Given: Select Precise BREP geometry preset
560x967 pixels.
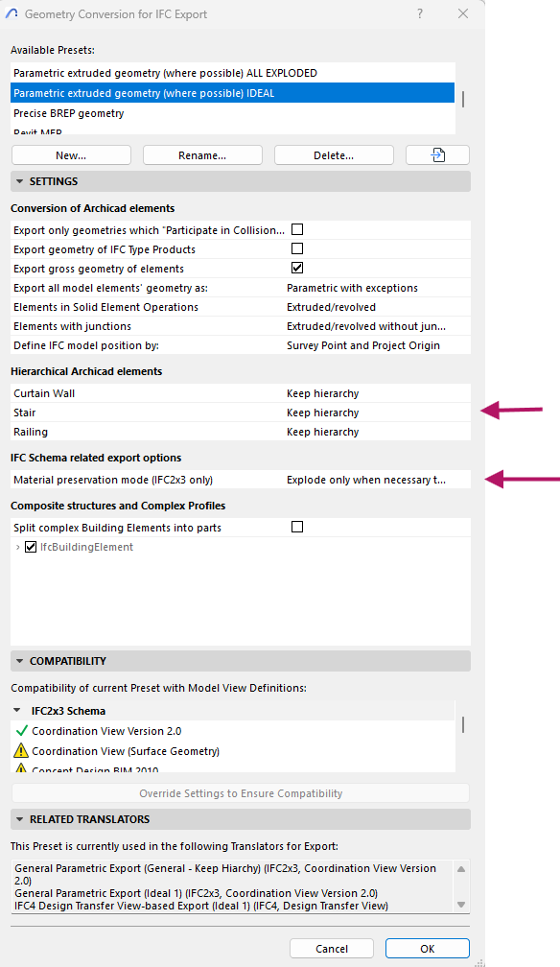Looking at the screenshot, I should pos(232,113).
